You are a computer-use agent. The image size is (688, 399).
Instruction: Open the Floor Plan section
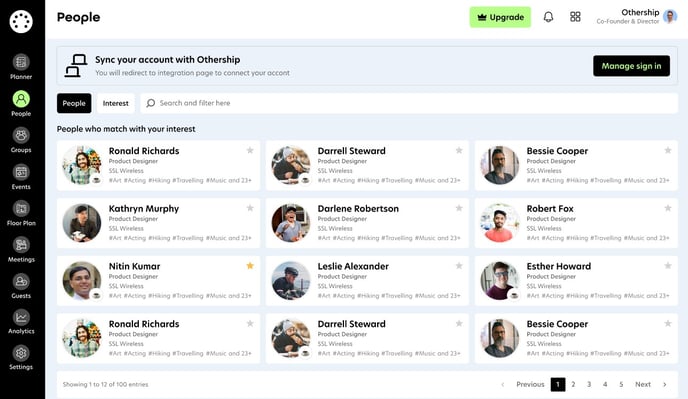pos(21,208)
